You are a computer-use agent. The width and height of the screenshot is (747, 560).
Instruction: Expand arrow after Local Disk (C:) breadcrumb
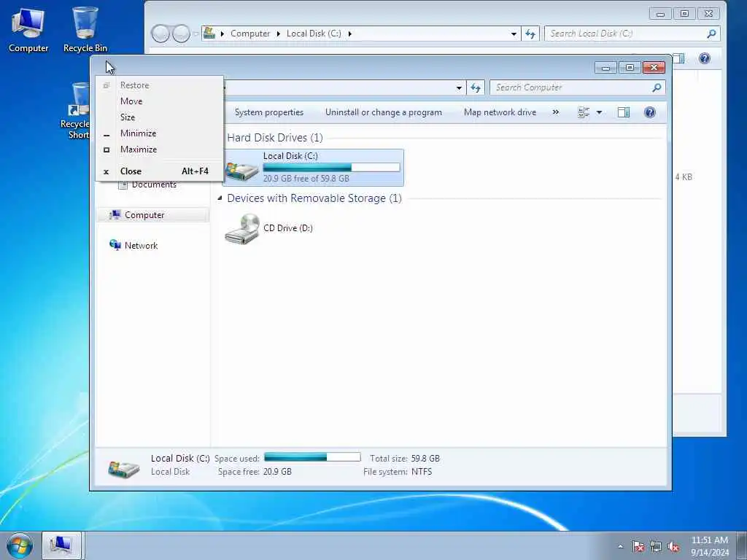pyautogui.click(x=350, y=34)
